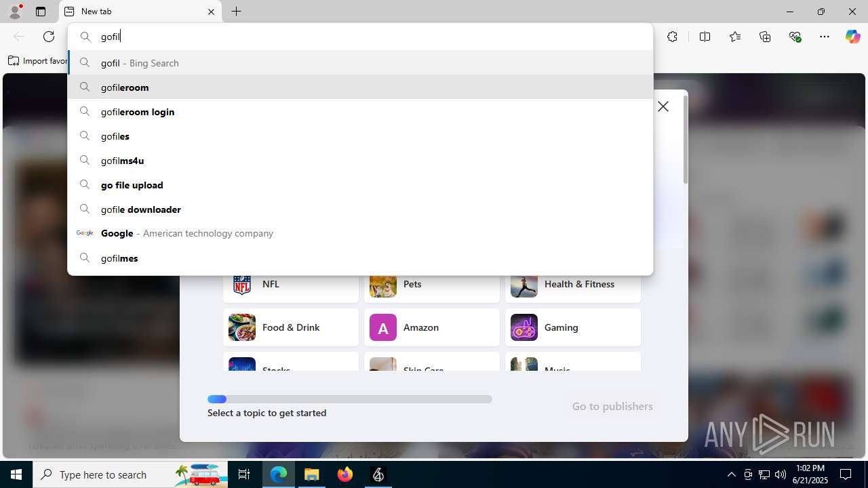This screenshot has height=488, width=868.
Task: Open Google American technology company suggestion
Action: tap(360, 233)
